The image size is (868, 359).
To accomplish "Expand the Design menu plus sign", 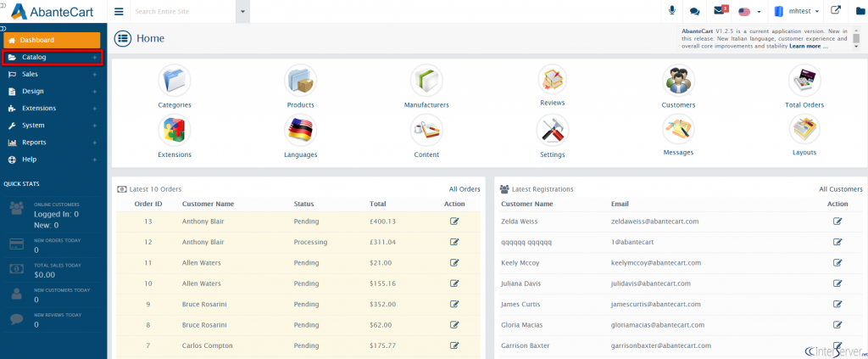I will [95, 92].
